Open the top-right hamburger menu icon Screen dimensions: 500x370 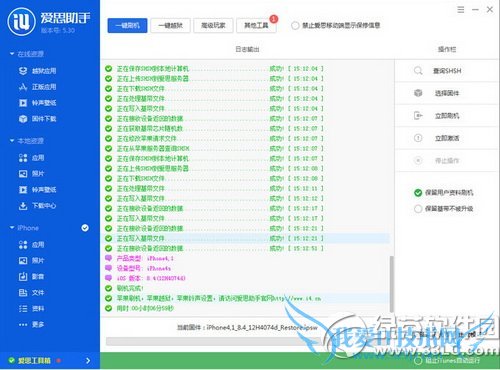[x=461, y=10]
